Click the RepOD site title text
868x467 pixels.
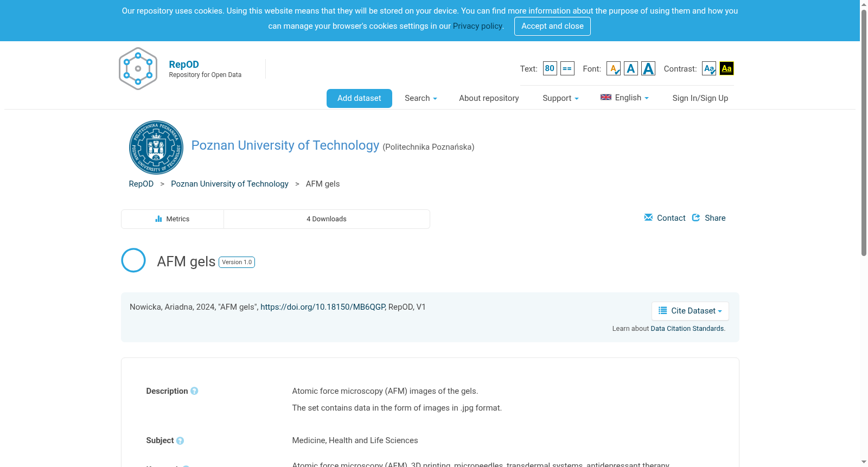click(x=184, y=65)
